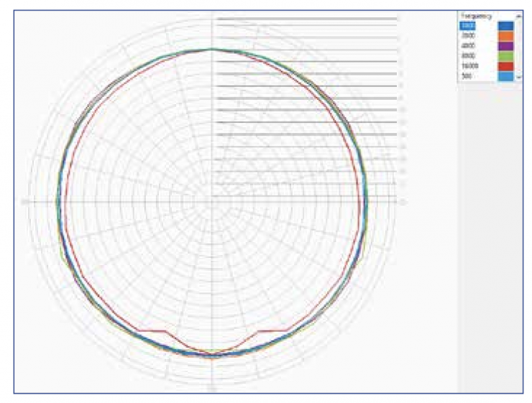Click the bottom point of the polar curves
The image size is (532, 403).
point(212,355)
